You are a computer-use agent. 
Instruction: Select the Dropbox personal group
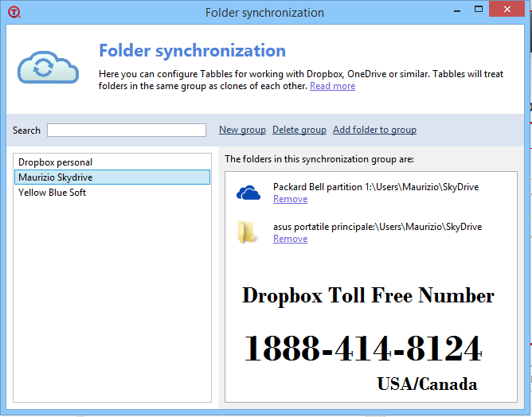point(112,162)
